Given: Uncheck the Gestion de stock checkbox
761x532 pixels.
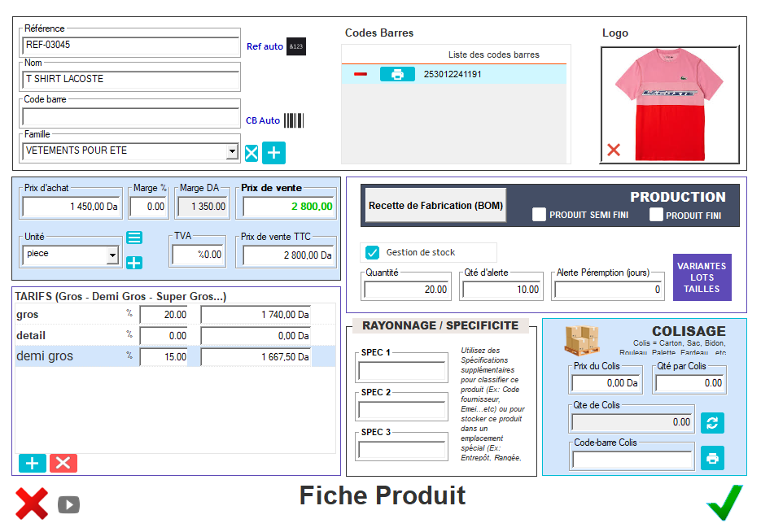Looking at the screenshot, I should (x=373, y=252).
